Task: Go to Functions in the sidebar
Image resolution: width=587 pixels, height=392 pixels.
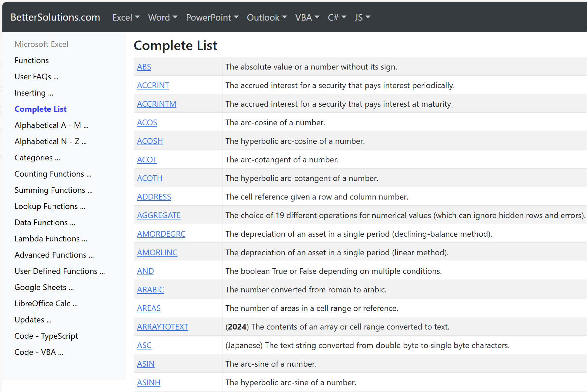Action: (x=32, y=60)
